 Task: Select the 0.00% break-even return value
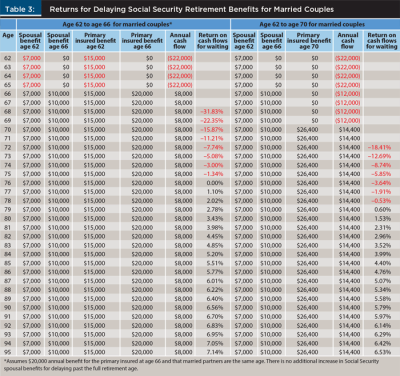[x=215, y=183]
